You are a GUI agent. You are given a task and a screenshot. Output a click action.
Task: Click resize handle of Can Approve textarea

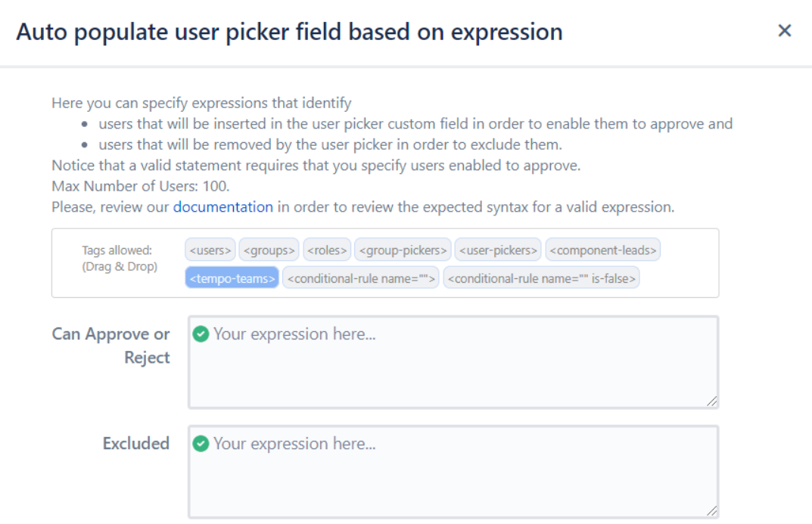click(712, 402)
